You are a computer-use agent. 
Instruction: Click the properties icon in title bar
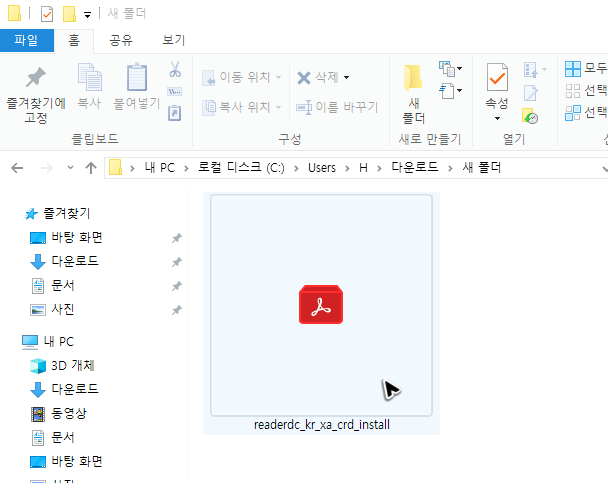click(x=47, y=14)
